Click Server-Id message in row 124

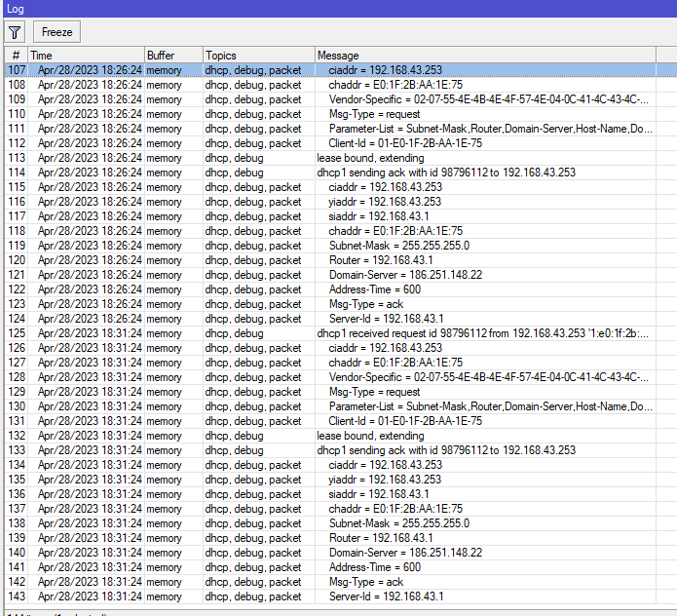click(386, 319)
